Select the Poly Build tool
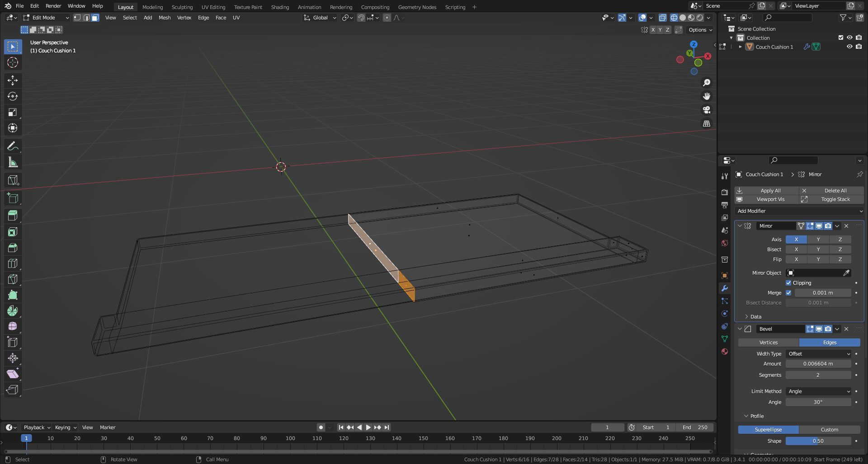The height and width of the screenshot is (464, 868). coord(13,295)
